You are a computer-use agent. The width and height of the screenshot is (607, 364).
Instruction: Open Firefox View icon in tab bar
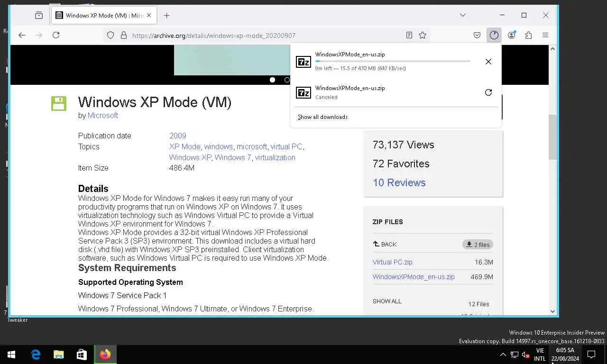click(x=39, y=15)
